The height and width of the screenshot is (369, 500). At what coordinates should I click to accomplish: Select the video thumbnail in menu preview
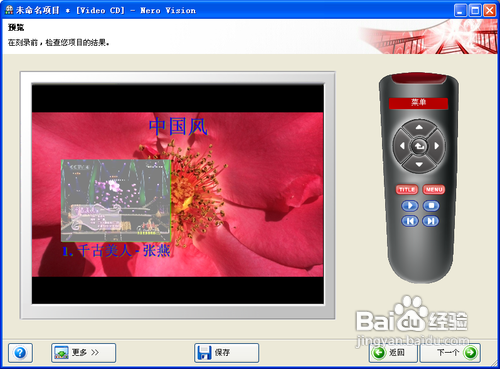click(x=116, y=201)
